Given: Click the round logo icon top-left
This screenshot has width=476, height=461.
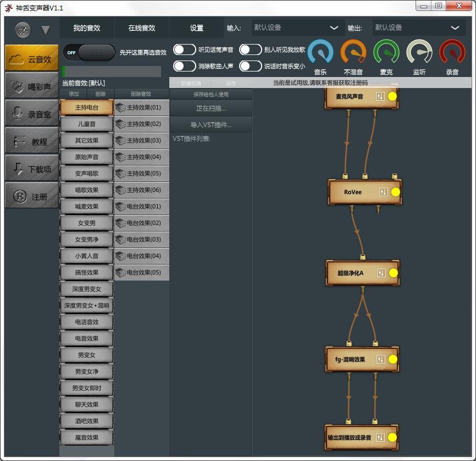Looking at the screenshot, I should coord(23,29).
